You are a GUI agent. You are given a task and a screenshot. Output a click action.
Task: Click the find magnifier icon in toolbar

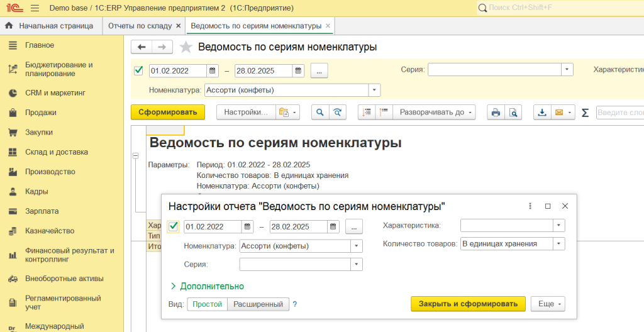pyautogui.click(x=320, y=112)
